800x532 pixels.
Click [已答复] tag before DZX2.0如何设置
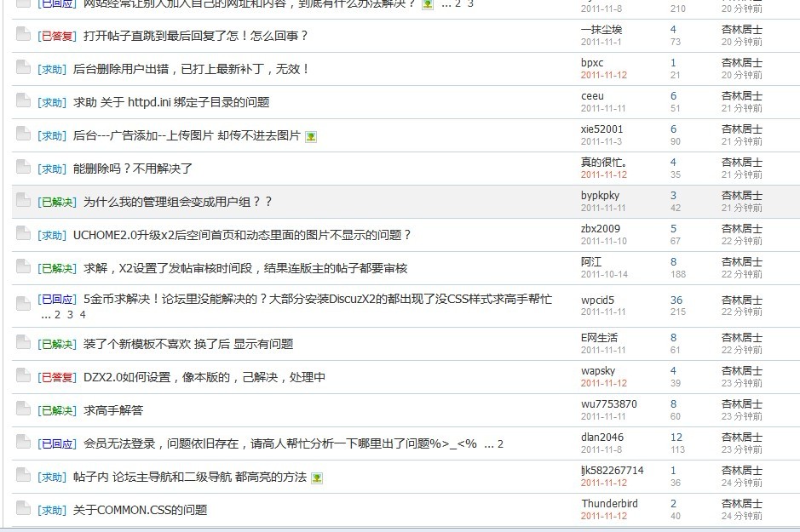click(56, 378)
